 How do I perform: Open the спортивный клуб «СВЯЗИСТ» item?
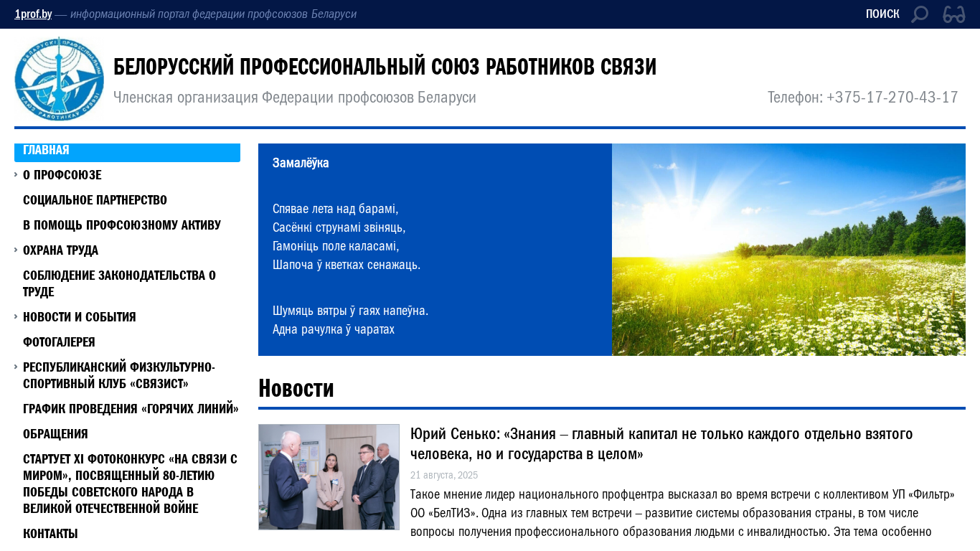pos(119,375)
